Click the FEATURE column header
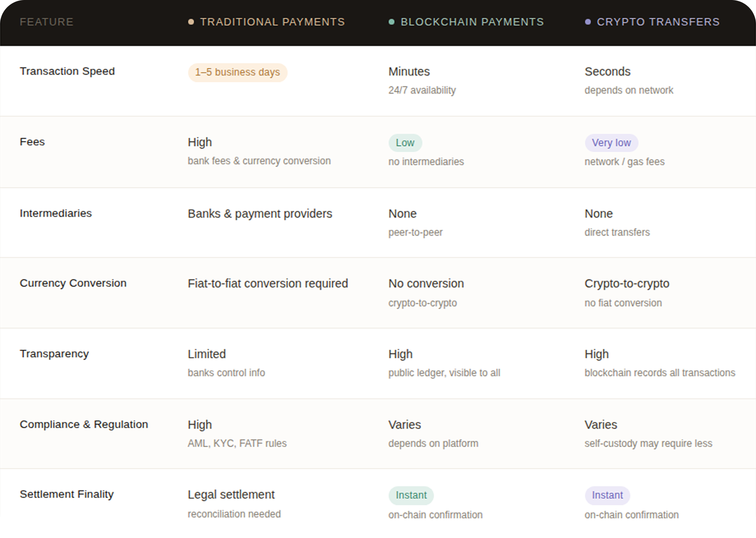756x538 pixels. (x=46, y=22)
